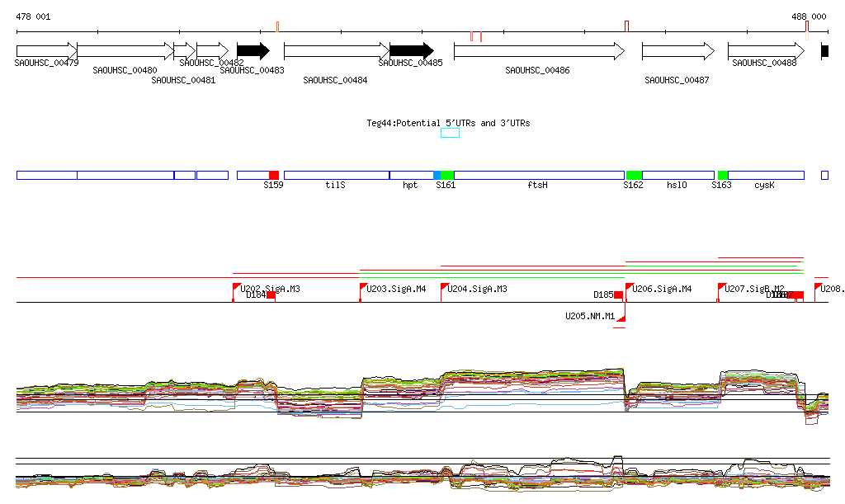Select the tilS gene segment
This screenshot has height=504, width=845.
point(336,175)
